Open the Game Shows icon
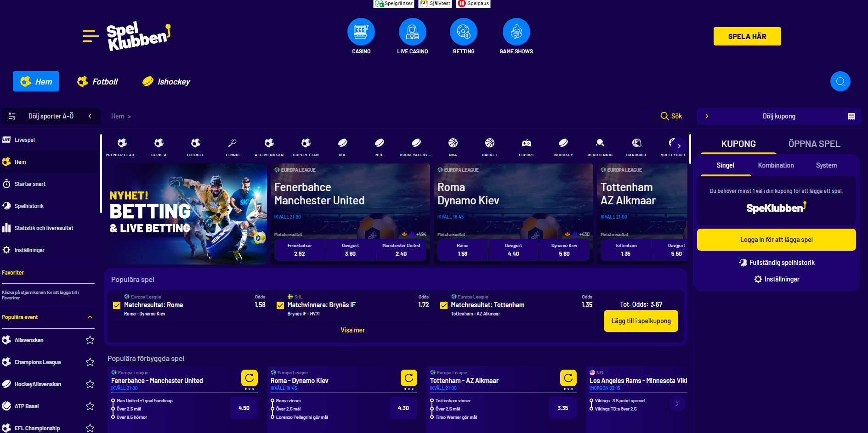Image resolution: width=868 pixels, height=433 pixels. [x=516, y=32]
